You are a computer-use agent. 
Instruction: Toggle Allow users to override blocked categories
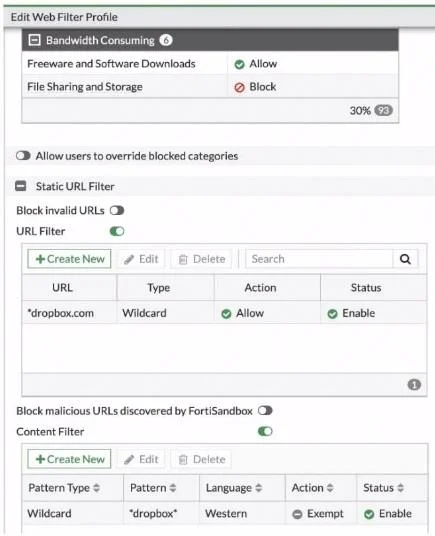[23, 156]
